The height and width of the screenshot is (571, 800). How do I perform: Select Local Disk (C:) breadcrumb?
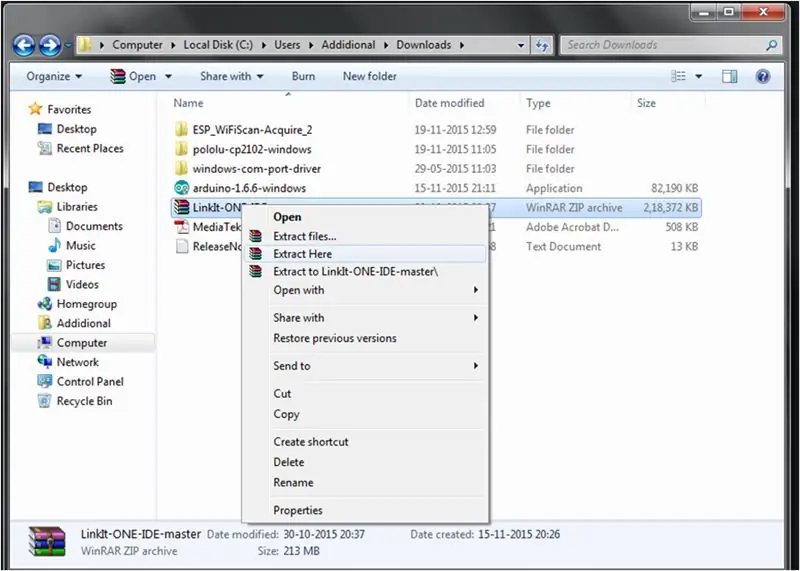218,45
